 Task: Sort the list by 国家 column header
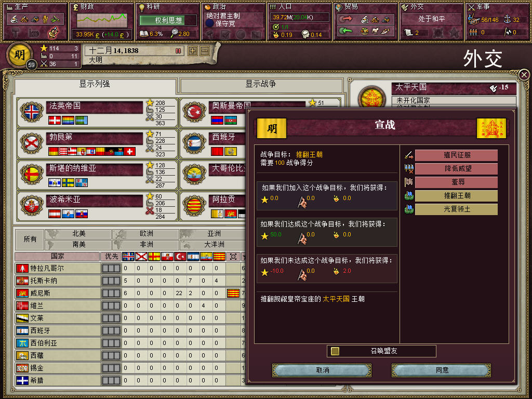(57, 257)
